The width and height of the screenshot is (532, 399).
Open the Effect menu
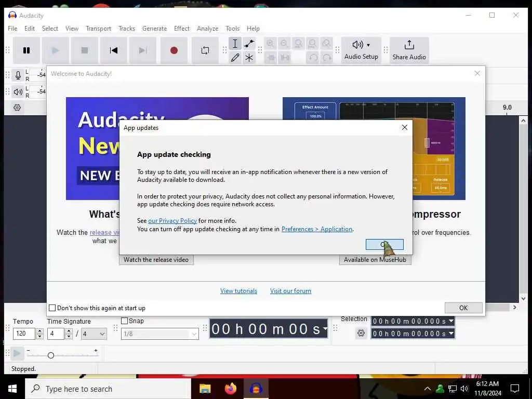181,29
